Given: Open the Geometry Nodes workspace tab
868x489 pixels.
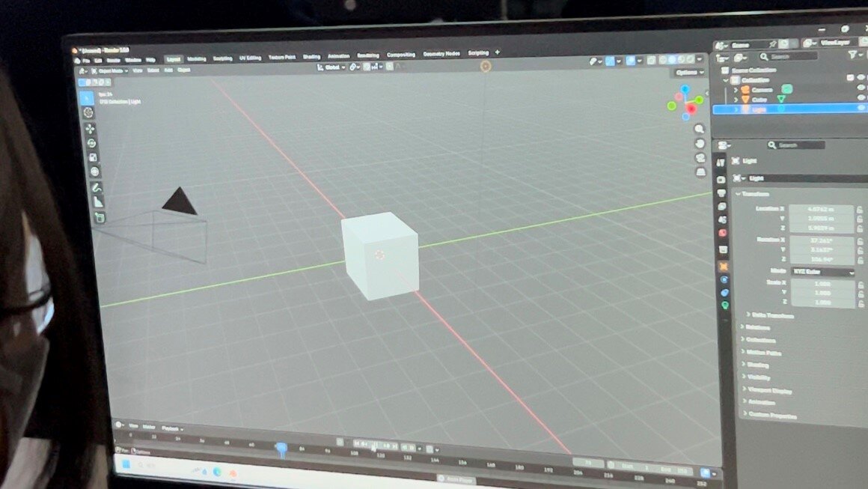Looking at the screenshot, I should (x=441, y=54).
